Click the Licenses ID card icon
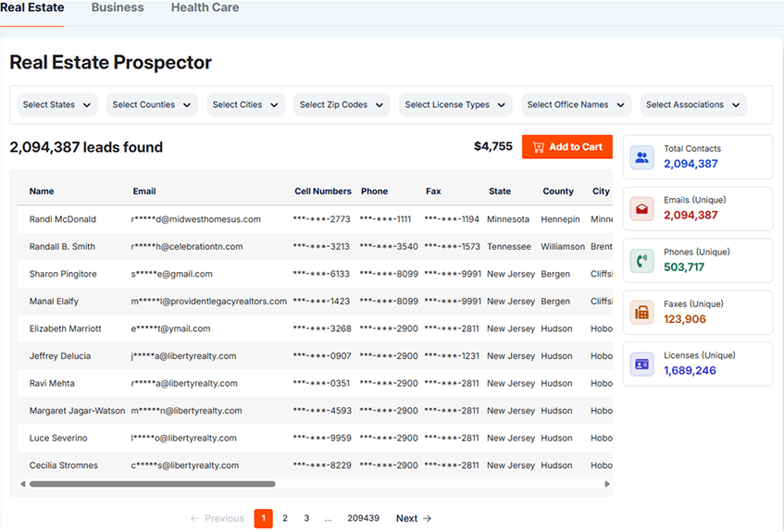Screen dimensions: 784x532 tap(642, 365)
